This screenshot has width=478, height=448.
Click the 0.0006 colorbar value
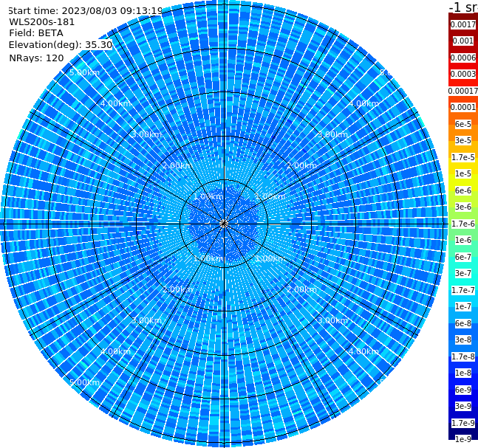[463, 58]
